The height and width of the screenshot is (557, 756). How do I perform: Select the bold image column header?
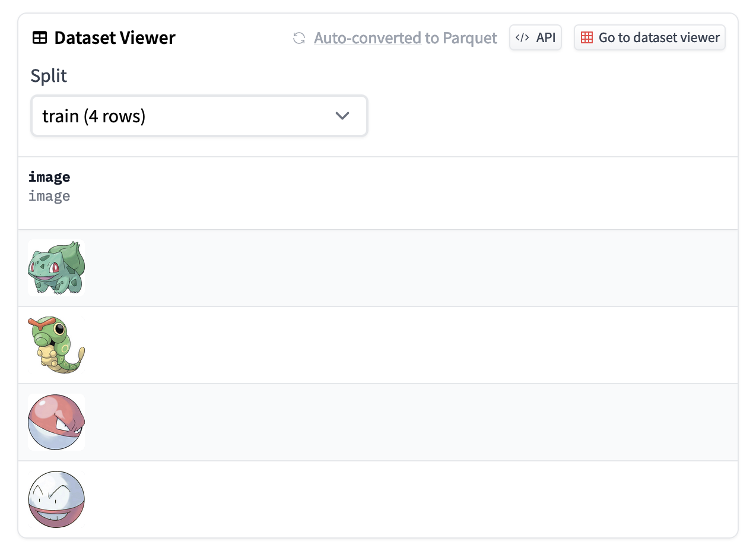click(49, 177)
